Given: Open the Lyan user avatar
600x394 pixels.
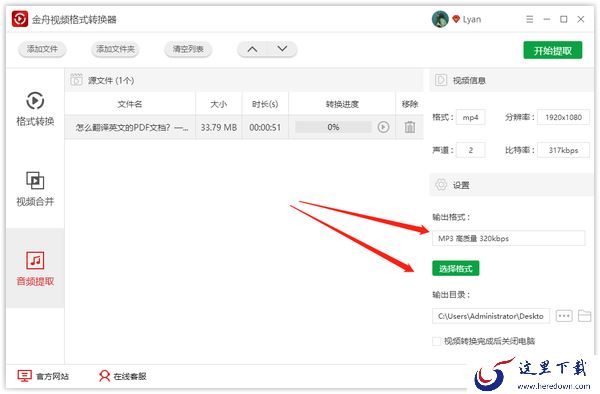Looking at the screenshot, I should pyautogui.click(x=440, y=19).
